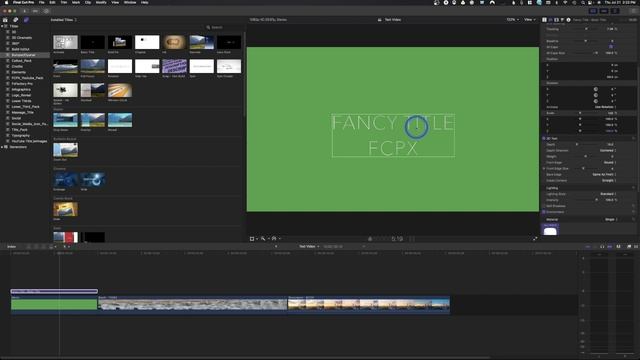Open the Material Single dropdown

click(611, 220)
